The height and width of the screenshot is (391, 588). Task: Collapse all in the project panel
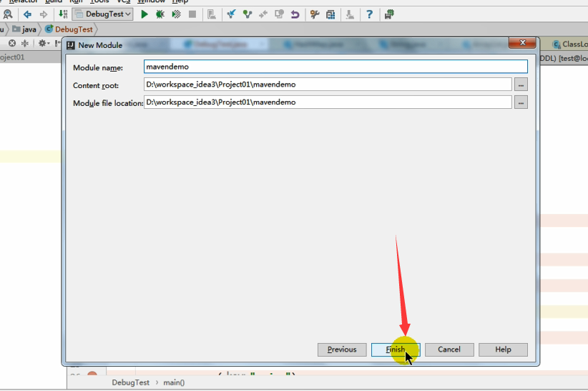(x=25, y=43)
